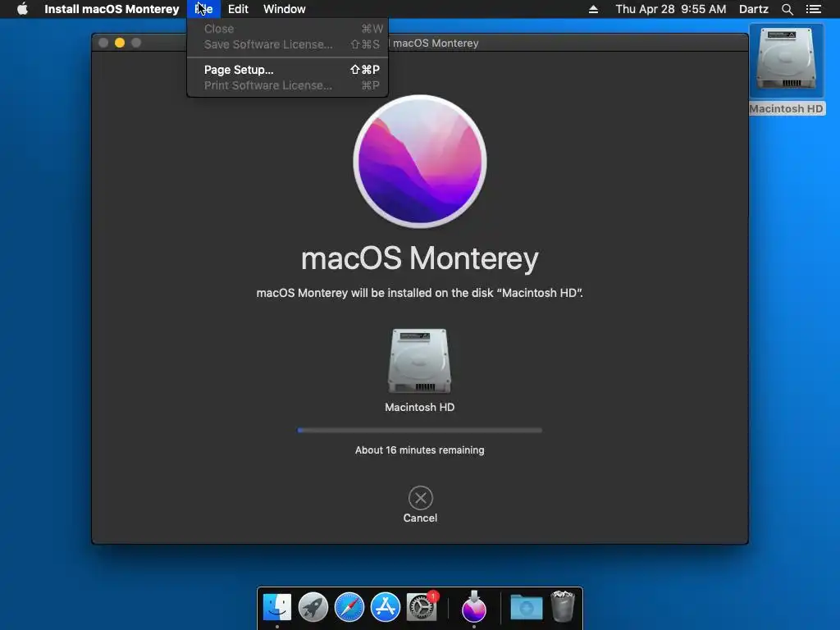
Task: Open System Preferences with badge in Dock
Action: coord(422,607)
